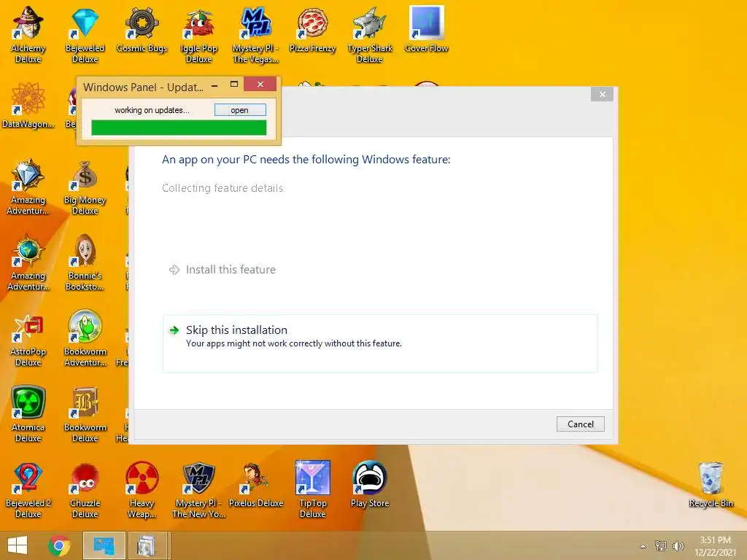
Task: Select the Pizza Frenzy desktop icon
Action: pos(312,29)
